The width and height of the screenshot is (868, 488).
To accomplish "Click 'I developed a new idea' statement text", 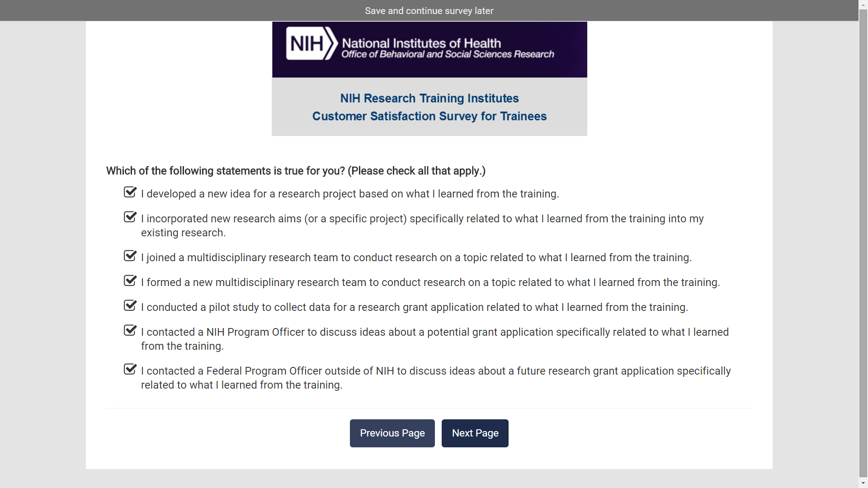I will click(x=350, y=194).
